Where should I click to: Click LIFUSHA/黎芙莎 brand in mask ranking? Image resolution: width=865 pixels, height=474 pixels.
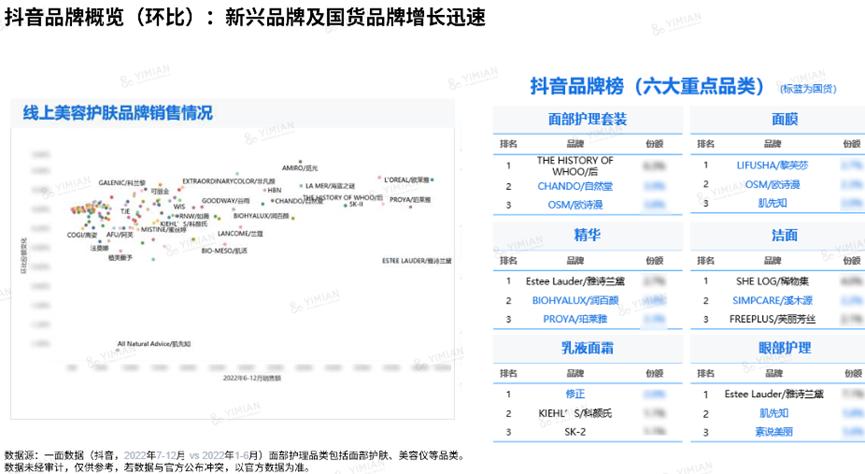click(x=772, y=165)
